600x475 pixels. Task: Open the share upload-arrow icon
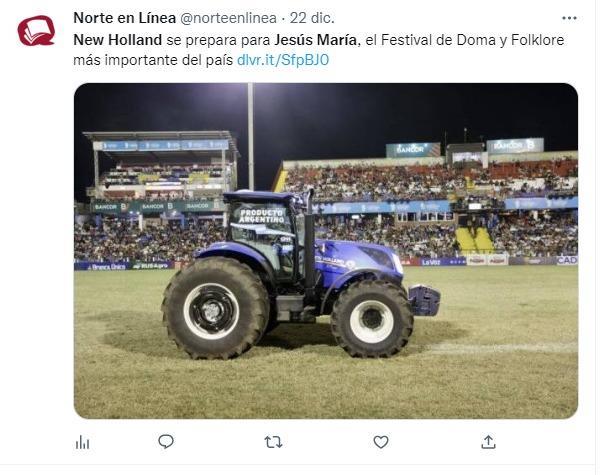click(x=488, y=442)
